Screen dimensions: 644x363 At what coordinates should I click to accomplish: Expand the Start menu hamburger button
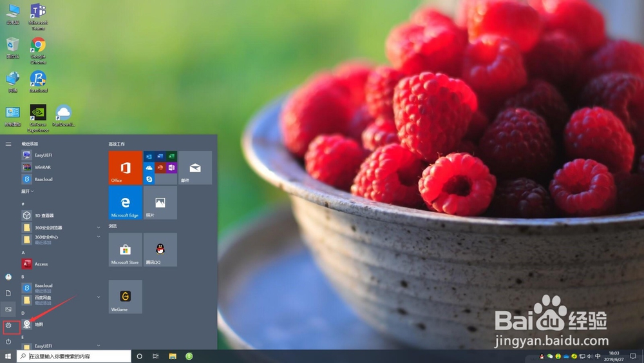click(x=8, y=144)
